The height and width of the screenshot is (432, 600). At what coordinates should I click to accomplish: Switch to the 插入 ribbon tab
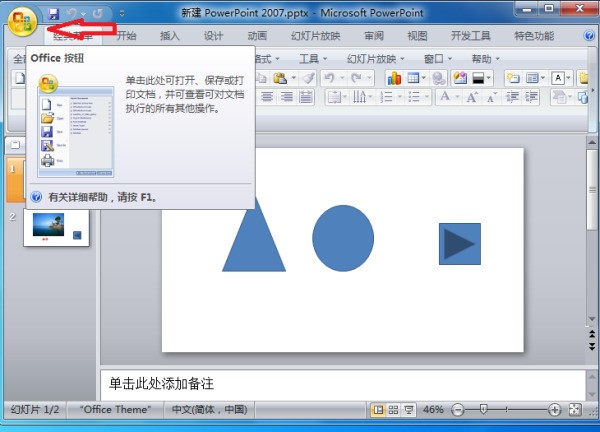point(170,36)
